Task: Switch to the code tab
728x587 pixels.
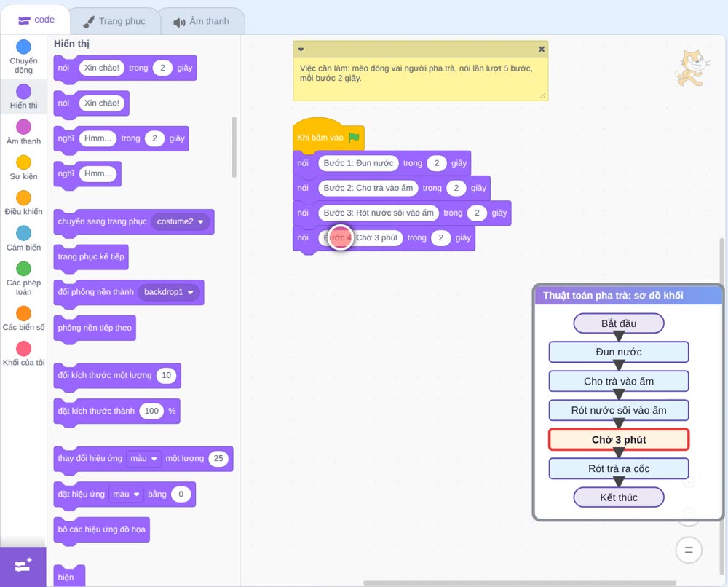Action: point(36,20)
